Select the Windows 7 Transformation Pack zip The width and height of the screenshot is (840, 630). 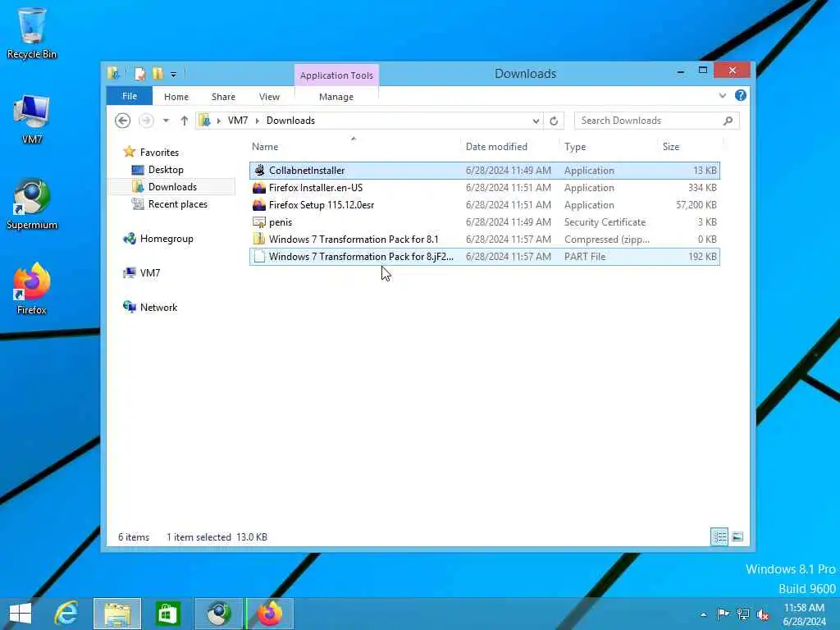(x=484, y=239)
